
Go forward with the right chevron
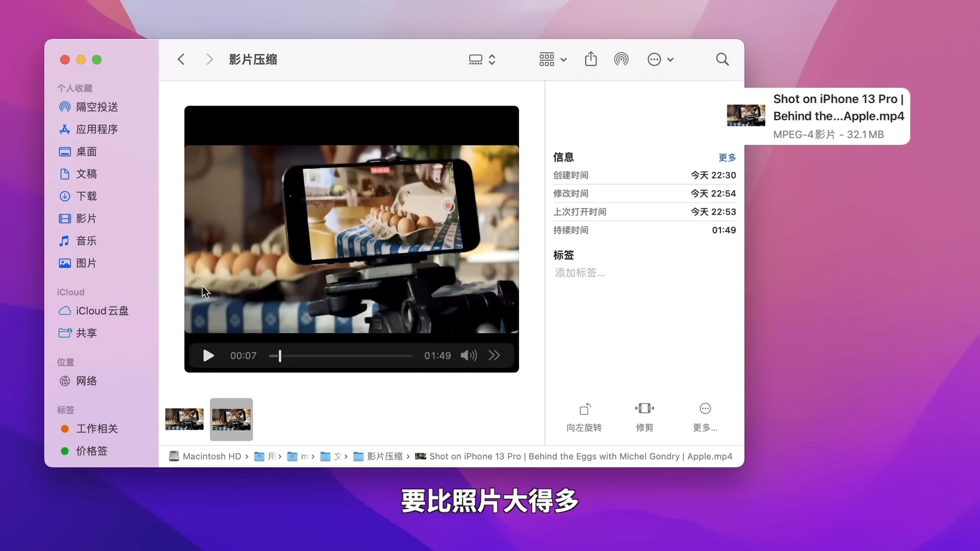[209, 59]
